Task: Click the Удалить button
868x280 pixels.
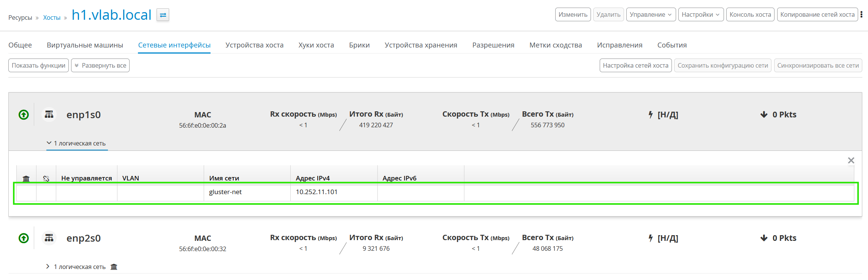Action: point(608,14)
